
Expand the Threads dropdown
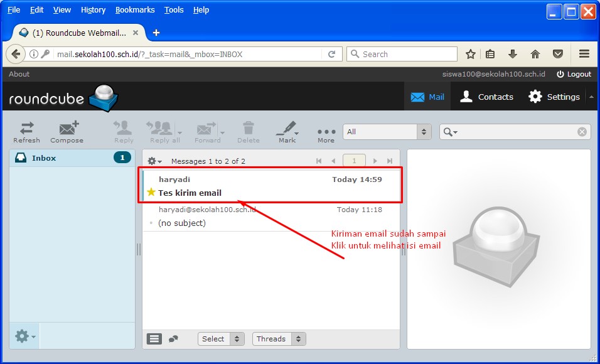pyautogui.click(x=279, y=339)
